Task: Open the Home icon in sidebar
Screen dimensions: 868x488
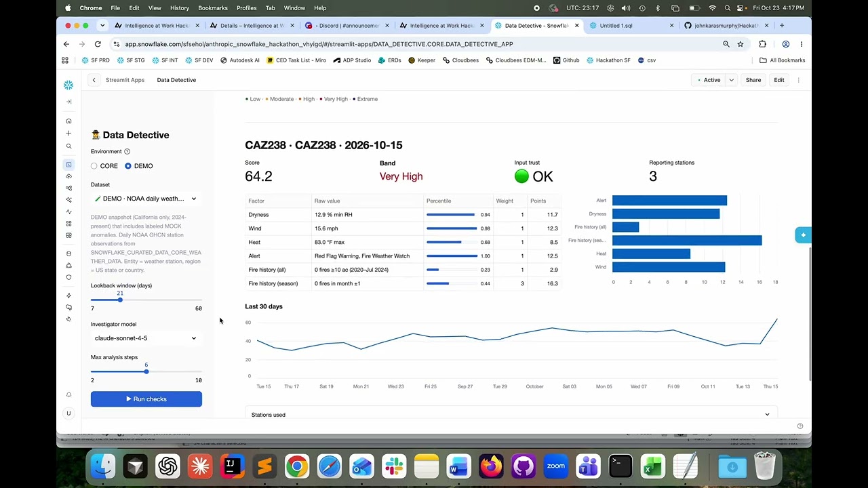Action: [x=68, y=121]
